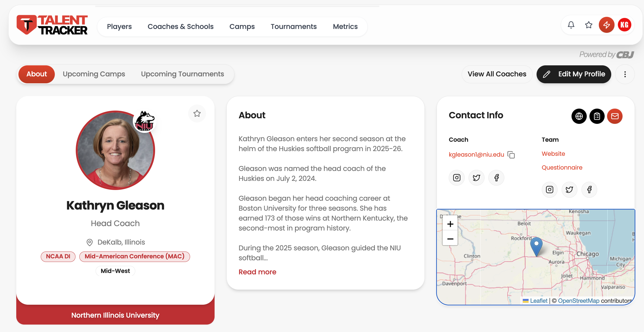Open the team's Twitter profile

(569, 190)
